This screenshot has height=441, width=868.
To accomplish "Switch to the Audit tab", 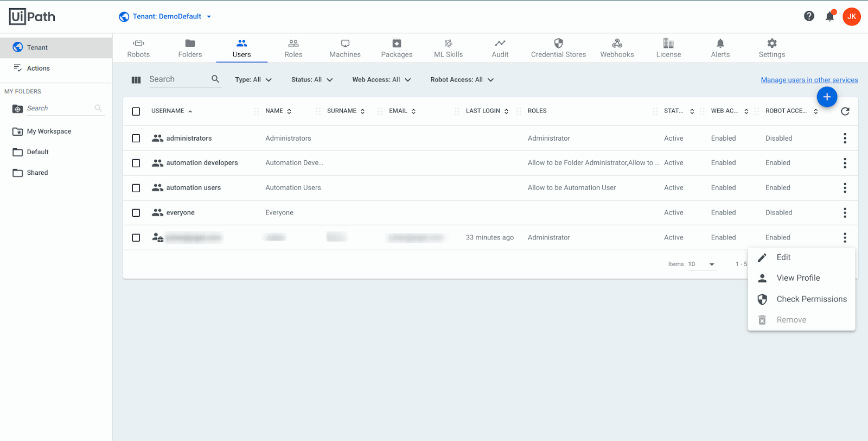I will pos(500,48).
